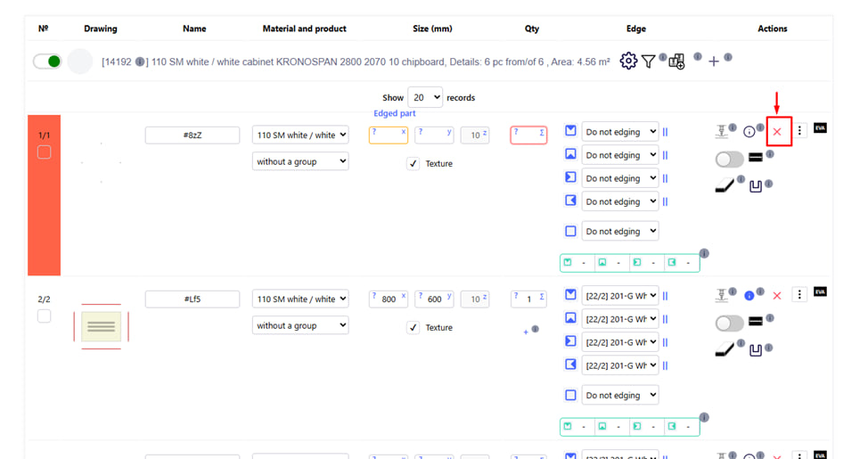Click the milling machine icon in first row
The width and height of the screenshot is (868, 459).
(722, 132)
